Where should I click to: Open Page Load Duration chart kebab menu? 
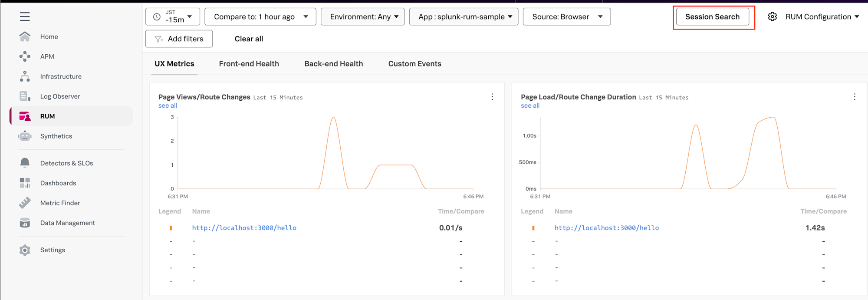[x=855, y=97]
